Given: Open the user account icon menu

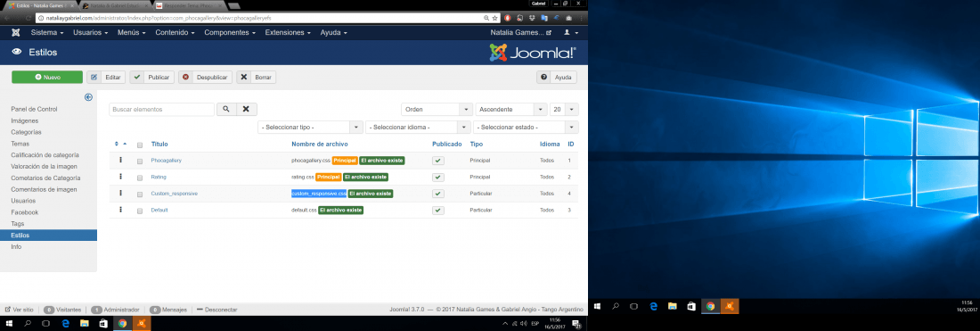Looking at the screenshot, I should (570, 32).
